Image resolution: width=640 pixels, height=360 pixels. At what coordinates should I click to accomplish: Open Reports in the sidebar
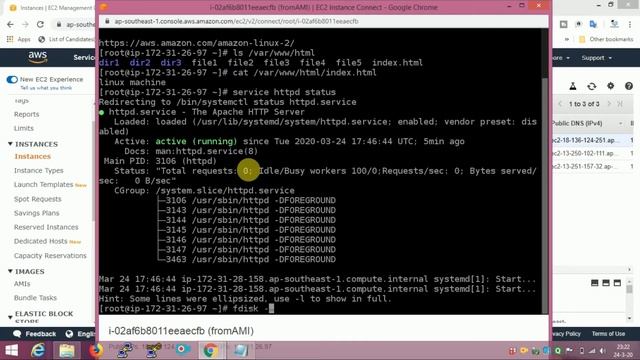pyautogui.click(x=27, y=114)
